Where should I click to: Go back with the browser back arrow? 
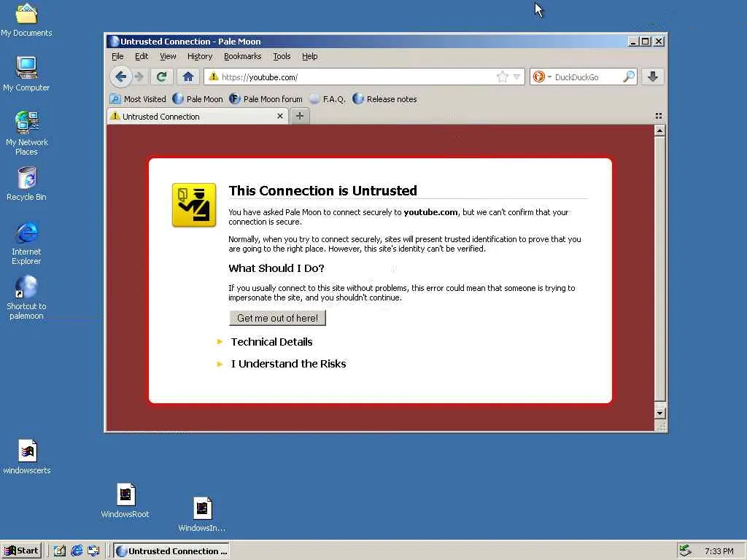pyautogui.click(x=120, y=77)
